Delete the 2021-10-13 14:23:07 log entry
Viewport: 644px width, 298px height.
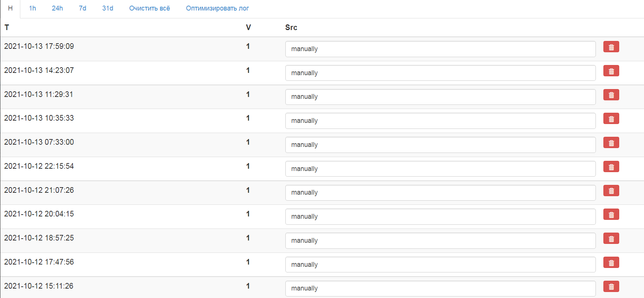(x=611, y=71)
